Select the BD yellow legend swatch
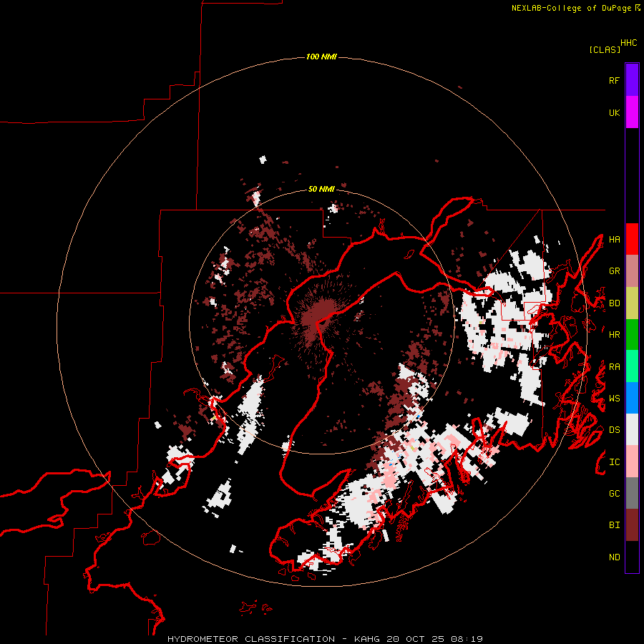This screenshot has height=644, width=644. 632,303
